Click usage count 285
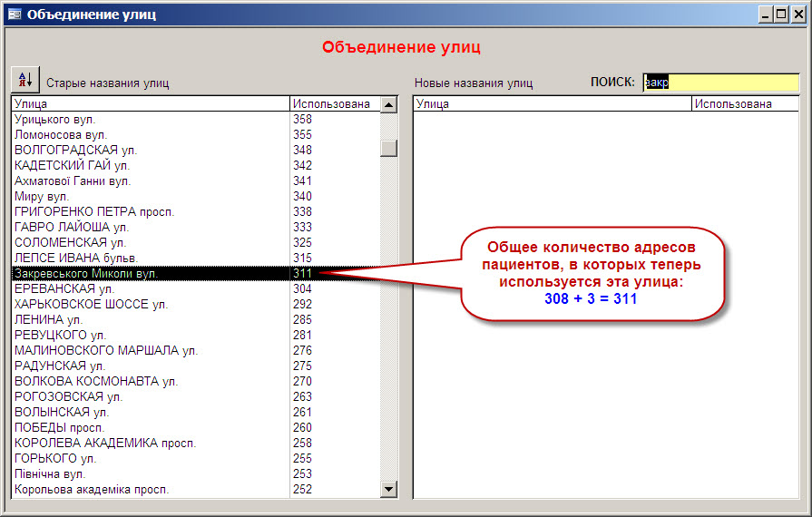 302,319
